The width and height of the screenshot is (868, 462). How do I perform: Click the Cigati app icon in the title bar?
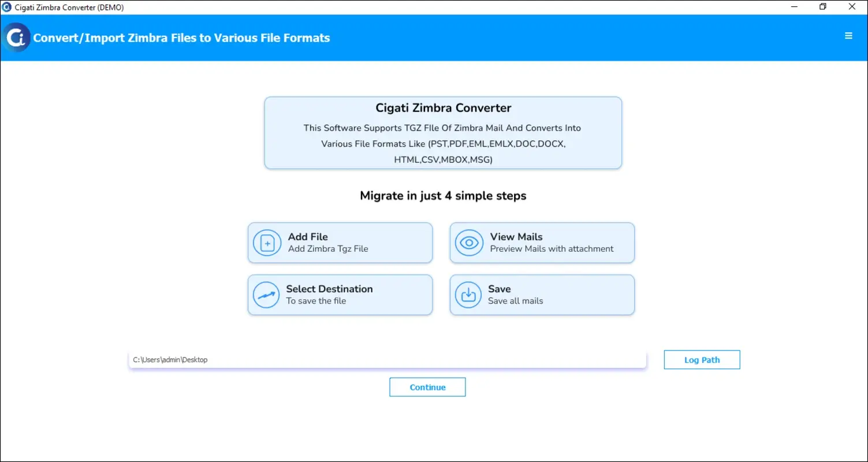pos(6,7)
